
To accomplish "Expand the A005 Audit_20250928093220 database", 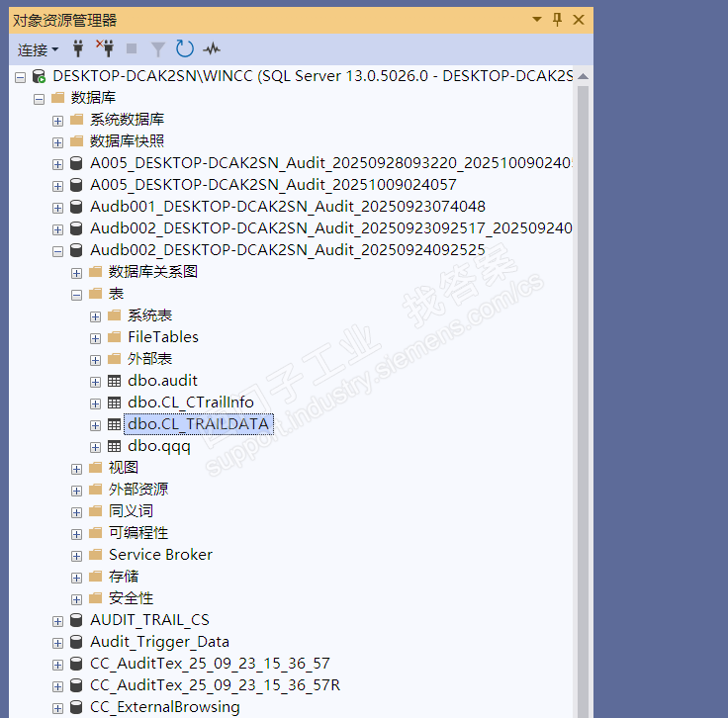I will point(57,165).
